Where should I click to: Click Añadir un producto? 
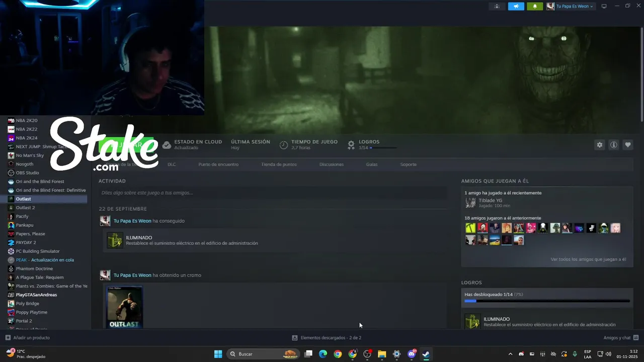(x=31, y=338)
